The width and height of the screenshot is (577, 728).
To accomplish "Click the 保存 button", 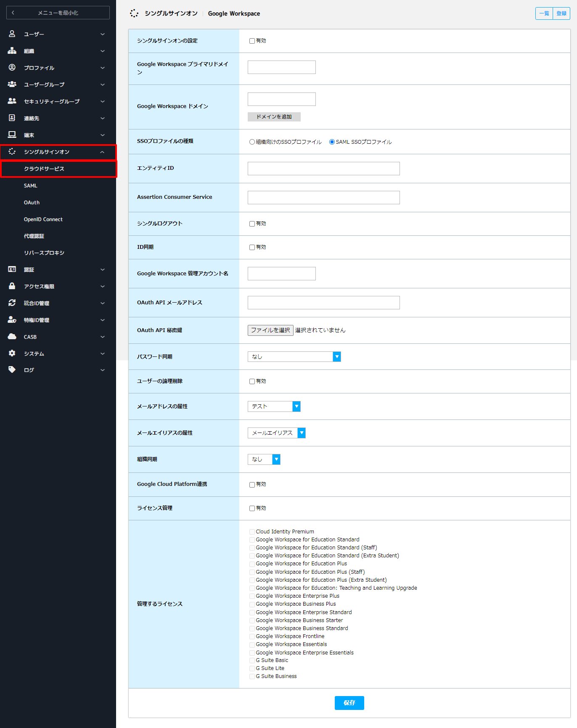I will [349, 703].
